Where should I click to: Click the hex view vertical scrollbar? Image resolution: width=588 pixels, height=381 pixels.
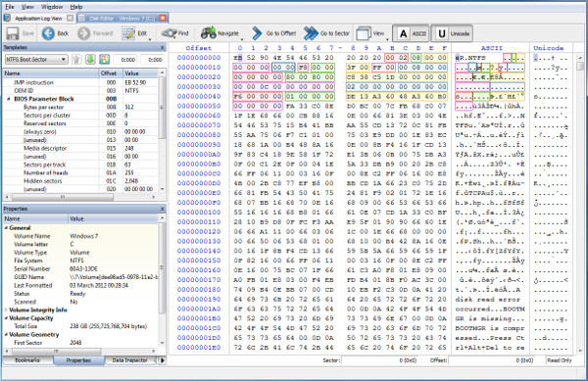580,204
